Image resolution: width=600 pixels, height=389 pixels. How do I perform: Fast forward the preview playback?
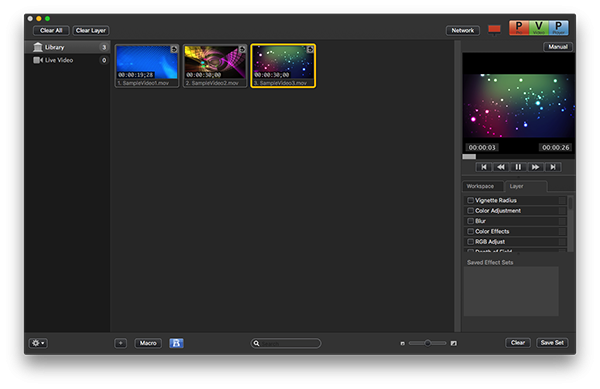(535, 167)
